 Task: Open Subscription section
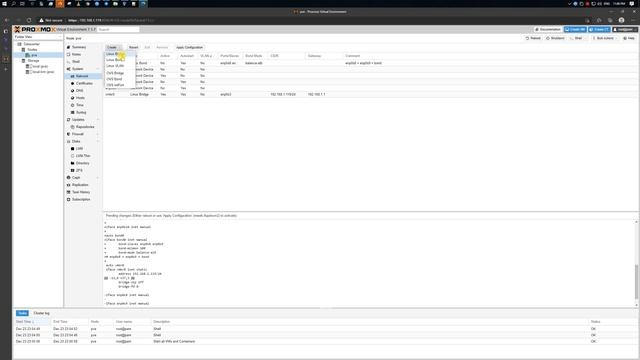point(81,199)
